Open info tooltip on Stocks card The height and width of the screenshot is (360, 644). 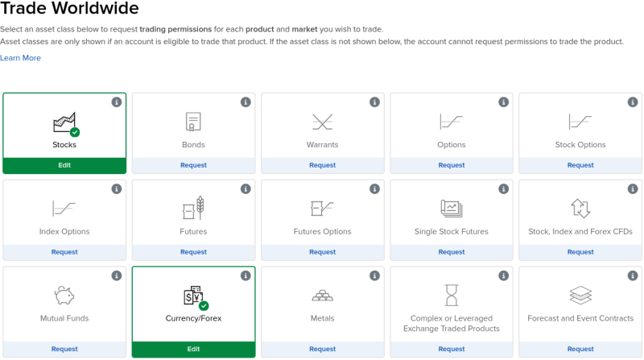click(x=117, y=102)
